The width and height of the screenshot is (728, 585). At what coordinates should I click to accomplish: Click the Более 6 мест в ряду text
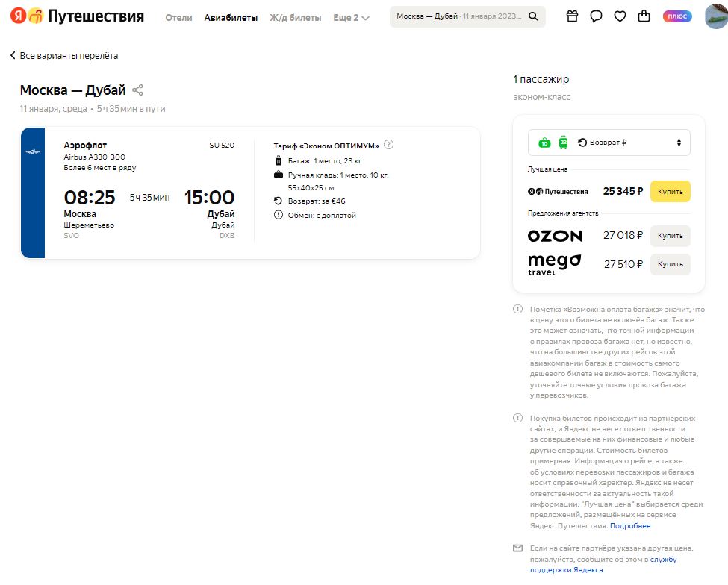click(100, 167)
